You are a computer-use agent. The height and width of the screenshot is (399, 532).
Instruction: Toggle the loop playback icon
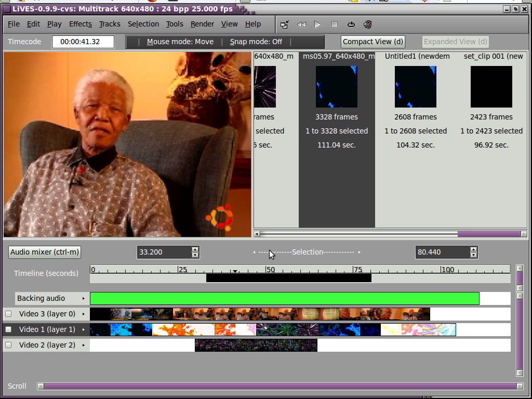(x=351, y=24)
